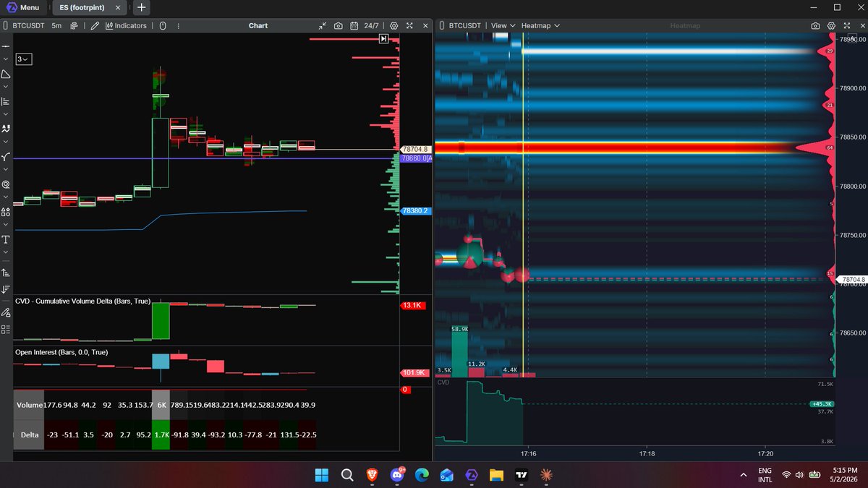
Task: Jump to latest bar arrow button
Action: coord(384,39)
